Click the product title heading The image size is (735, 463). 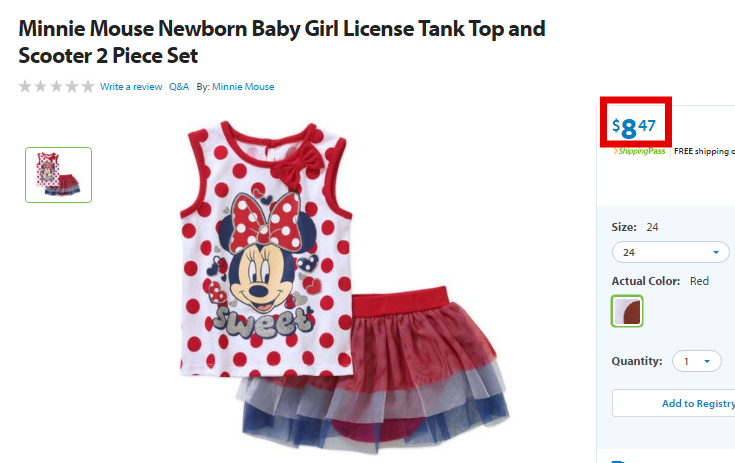coord(282,42)
